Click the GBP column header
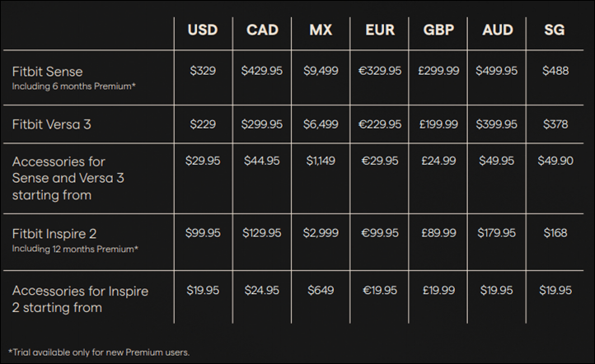 pyautogui.click(x=438, y=30)
